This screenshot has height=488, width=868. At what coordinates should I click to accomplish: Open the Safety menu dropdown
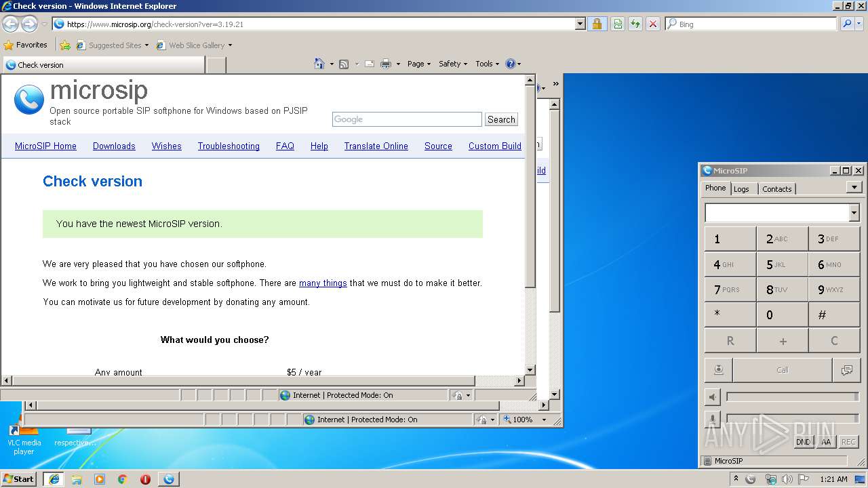click(453, 64)
